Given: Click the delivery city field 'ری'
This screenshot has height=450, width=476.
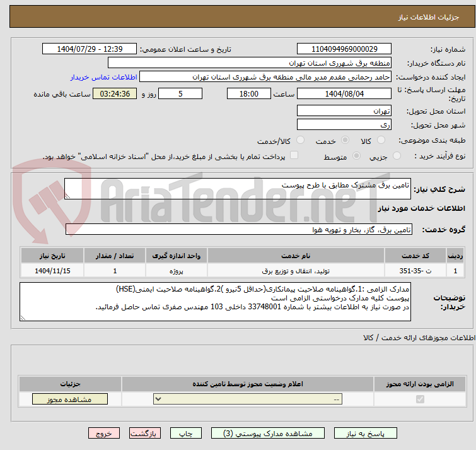Looking at the screenshot, I should [344, 124].
